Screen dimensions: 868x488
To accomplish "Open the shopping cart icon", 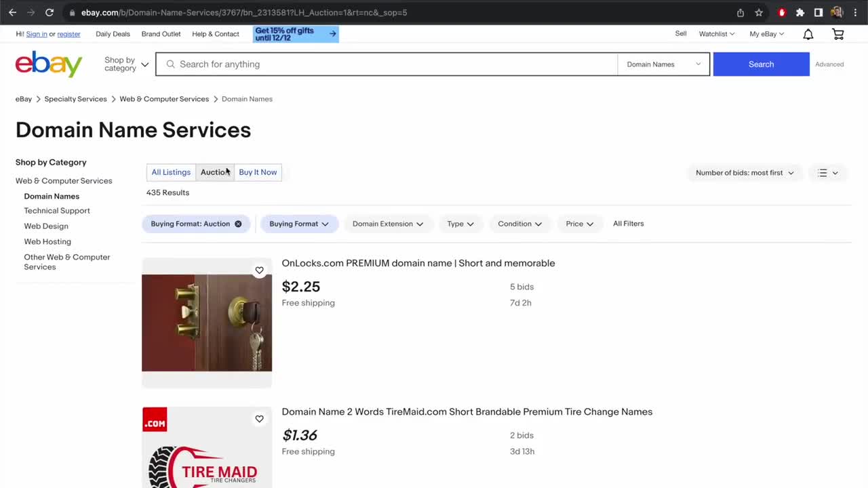I will click(x=838, y=34).
